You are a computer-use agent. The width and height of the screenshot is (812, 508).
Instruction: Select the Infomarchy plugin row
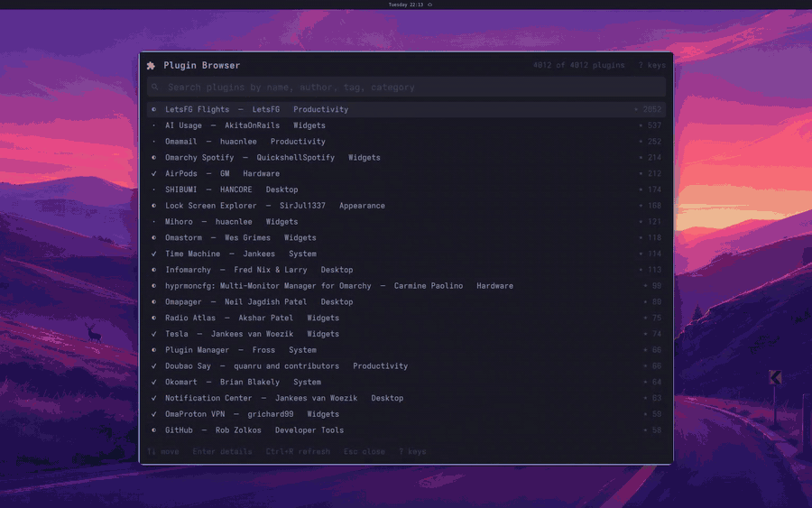pyautogui.click(x=407, y=270)
